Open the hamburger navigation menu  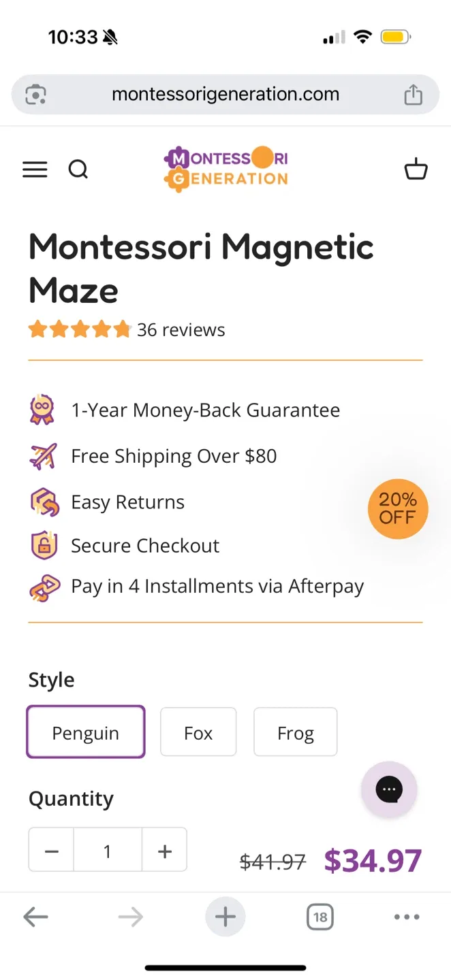tap(35, 169)
